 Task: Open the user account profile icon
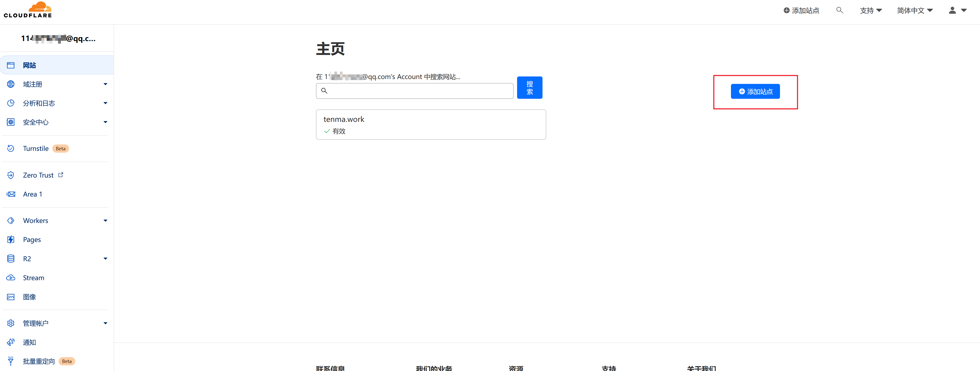click(x=952, y=10)
